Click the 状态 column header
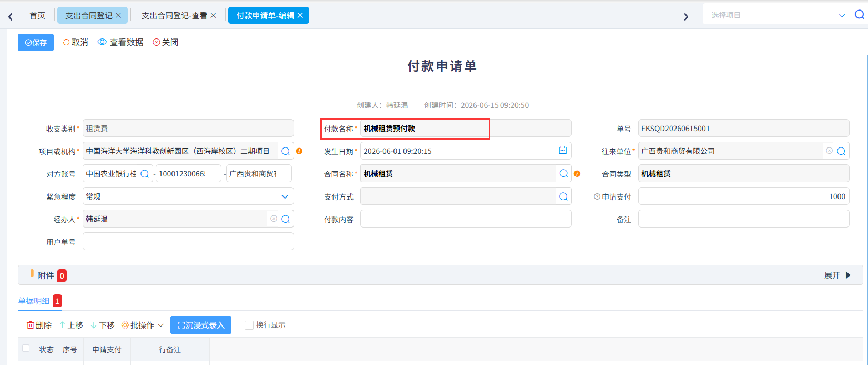868x365 pixels. tap(46, 350)
